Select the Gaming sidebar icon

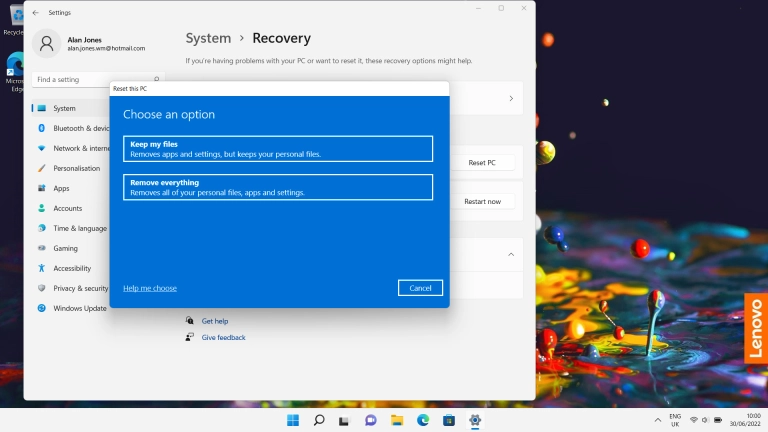42,248
